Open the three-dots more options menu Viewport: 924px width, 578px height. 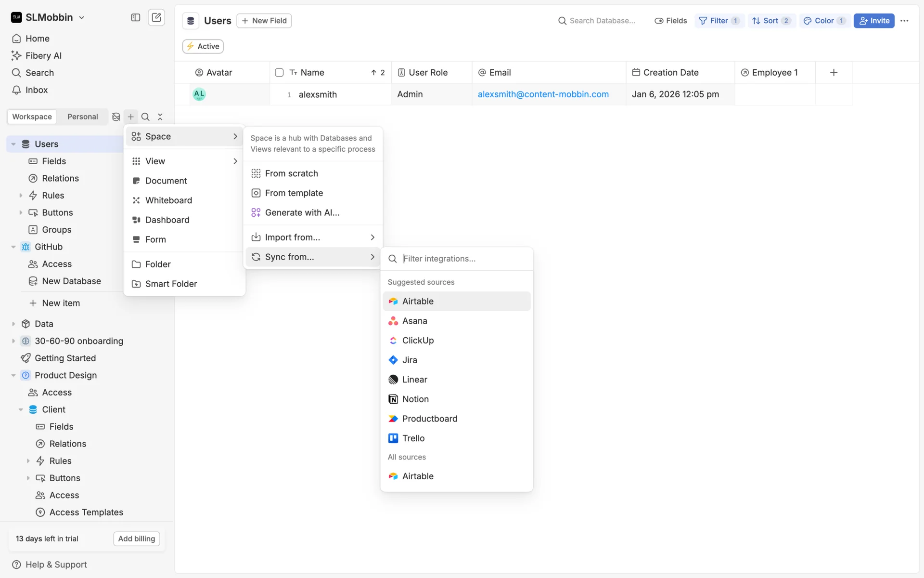pos(904,21)
